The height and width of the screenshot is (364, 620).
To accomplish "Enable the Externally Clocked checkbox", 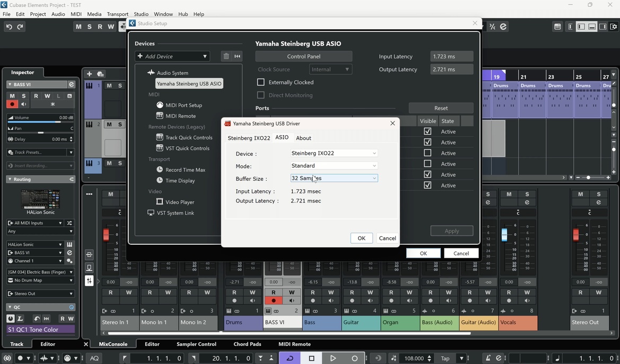I will pyautogui.click(x=261, y=82).
